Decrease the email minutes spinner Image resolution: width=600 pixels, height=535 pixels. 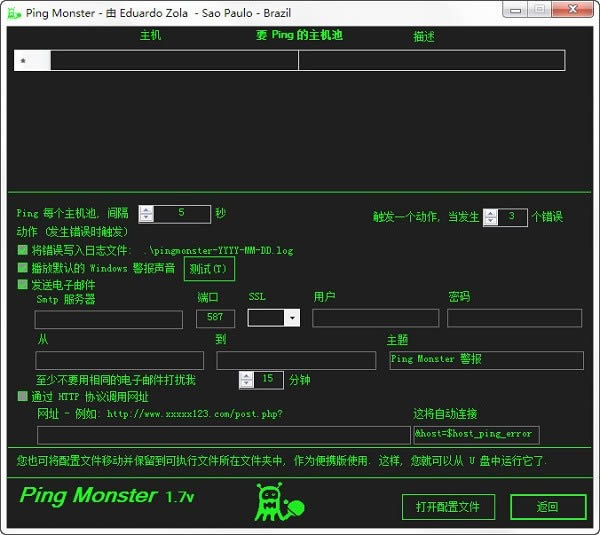pos(246,383)
